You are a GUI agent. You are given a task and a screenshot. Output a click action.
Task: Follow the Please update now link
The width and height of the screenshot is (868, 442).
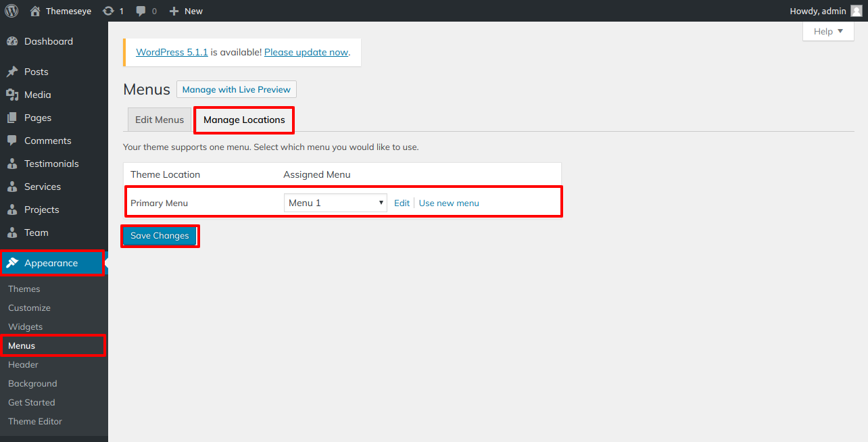[306, 52]
